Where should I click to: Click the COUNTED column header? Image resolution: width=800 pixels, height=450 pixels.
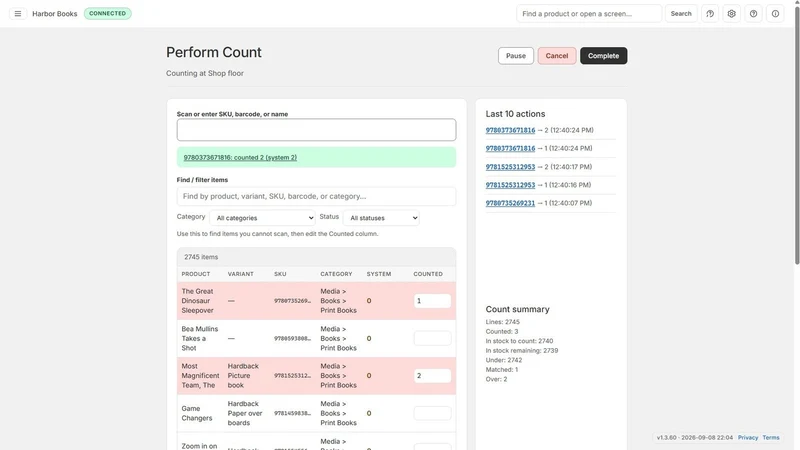pos(428,274)
